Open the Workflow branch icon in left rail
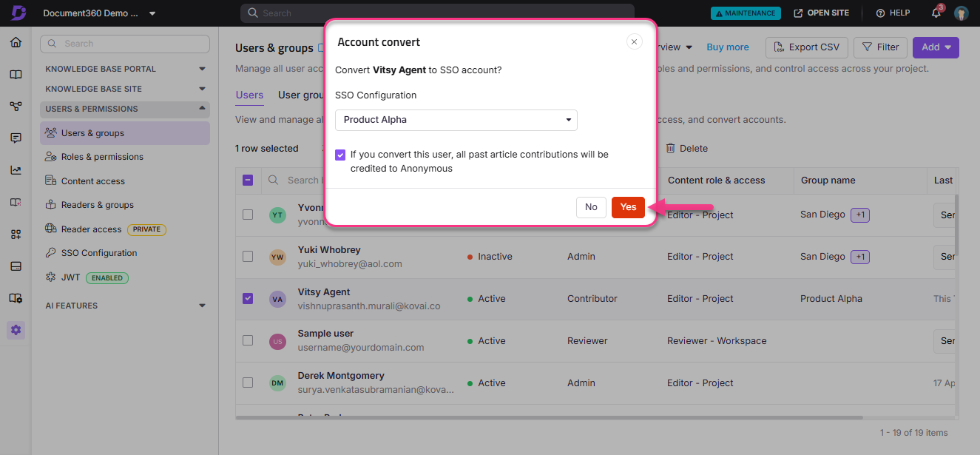The height and width of the screenshot is (455, 980). [x=16, y=106]
